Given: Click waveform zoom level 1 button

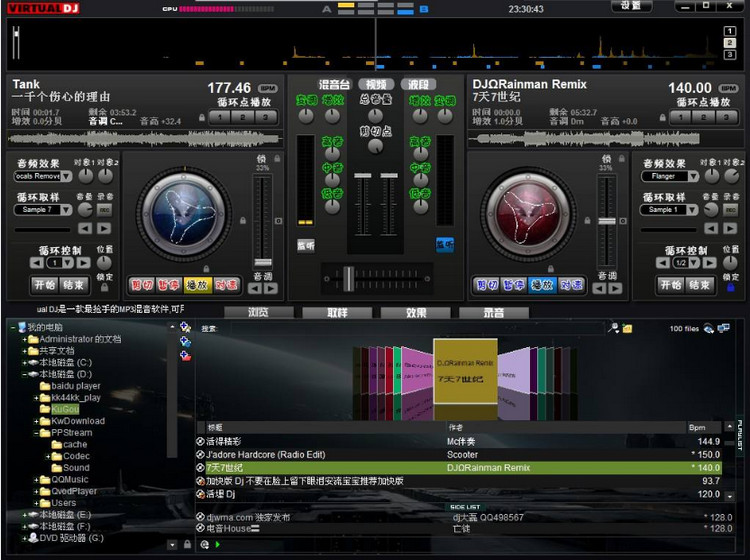Looking at the screenshot, I should click(730, 31).
